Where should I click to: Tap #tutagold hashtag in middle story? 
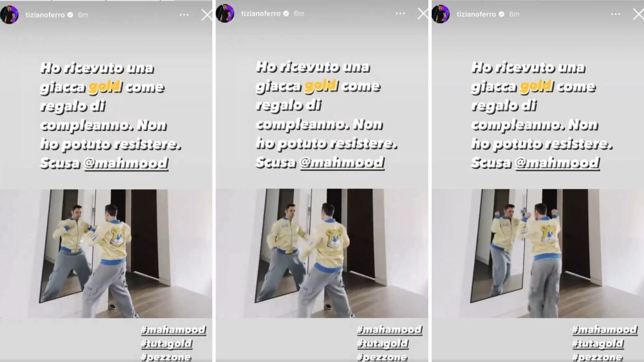coord(382,344)
